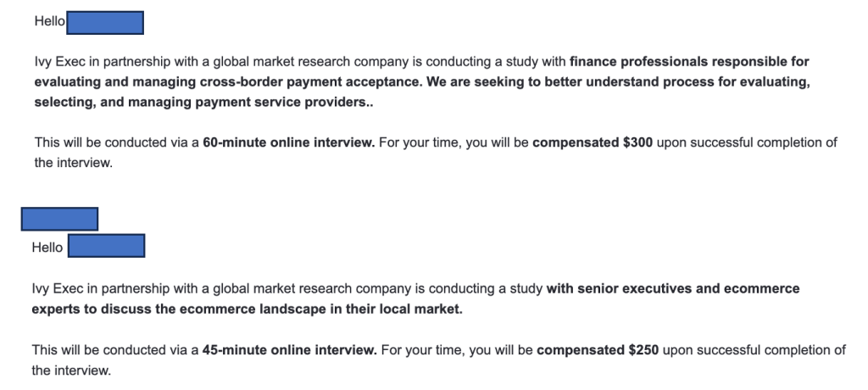The height and width of the screenshot is (390, 868).
Task: Click bold "with senior executives and ecommerce" text
Action: point(673,288)
